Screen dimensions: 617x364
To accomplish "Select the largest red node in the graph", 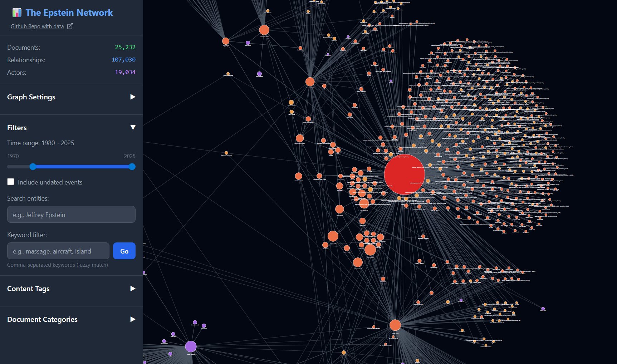I will 404,174.
